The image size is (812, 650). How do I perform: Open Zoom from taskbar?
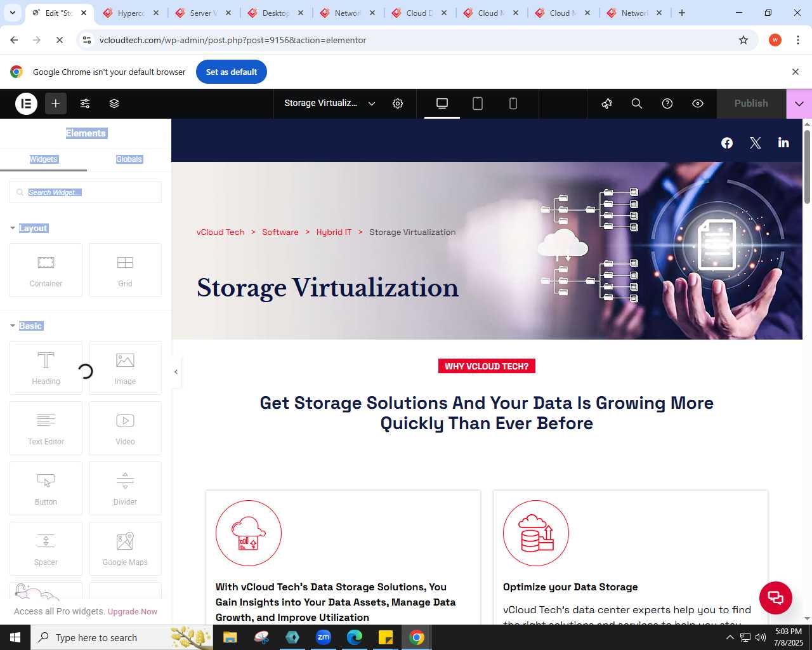click(x=324, y=637)
